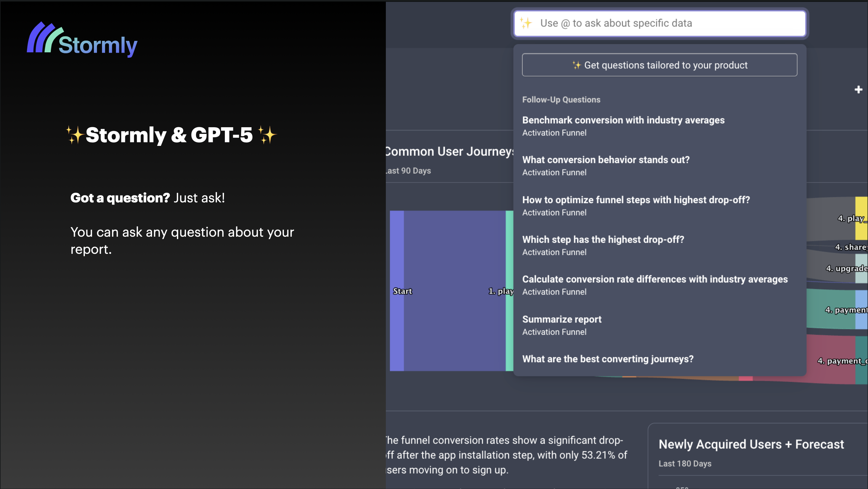Click 'Get questions tailored to your product' button
868x489 pixels.
(659, 65)
